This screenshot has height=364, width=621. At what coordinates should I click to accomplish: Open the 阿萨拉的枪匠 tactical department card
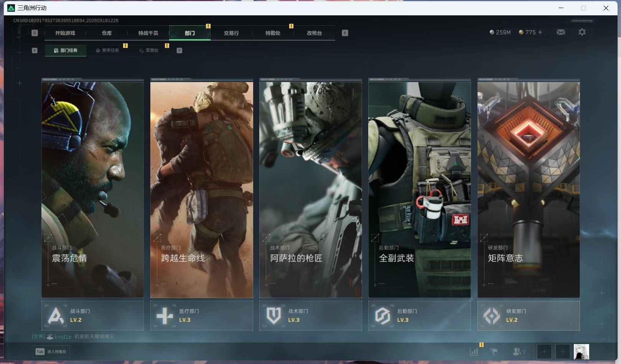tap(311, 188)
